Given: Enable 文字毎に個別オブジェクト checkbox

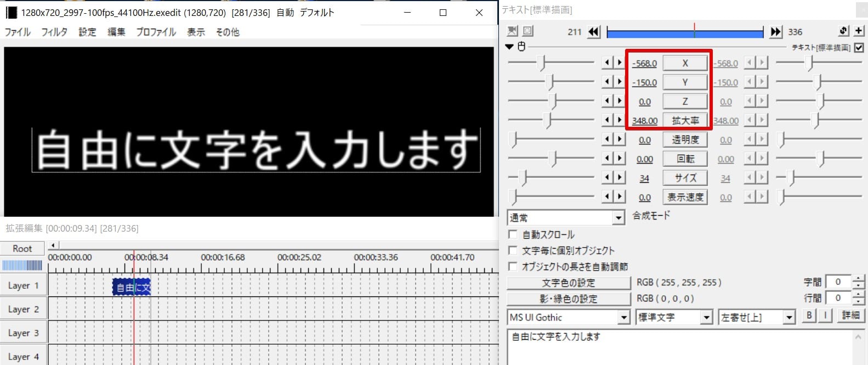Looking at the screenshot, I should pyautogui.click(x=513, y=250).
